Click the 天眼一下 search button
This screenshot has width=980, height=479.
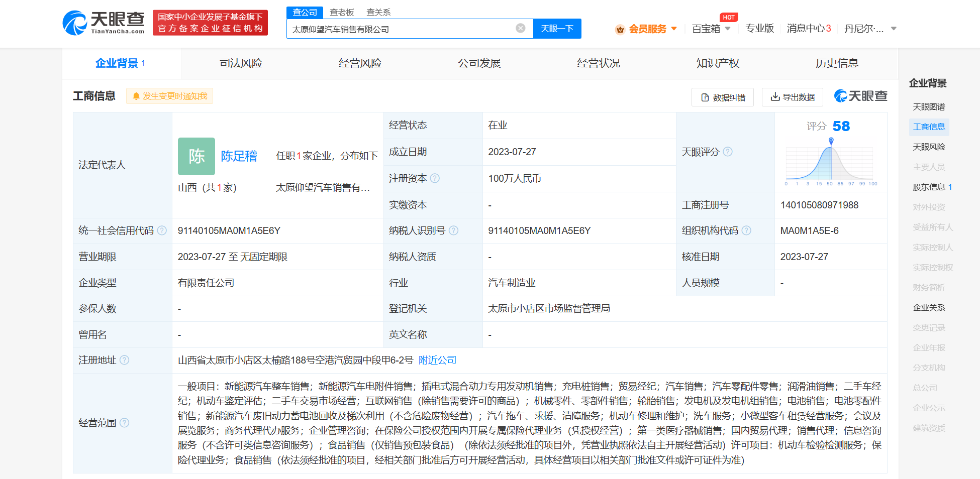pyautogui.click(x=557, y=28)
